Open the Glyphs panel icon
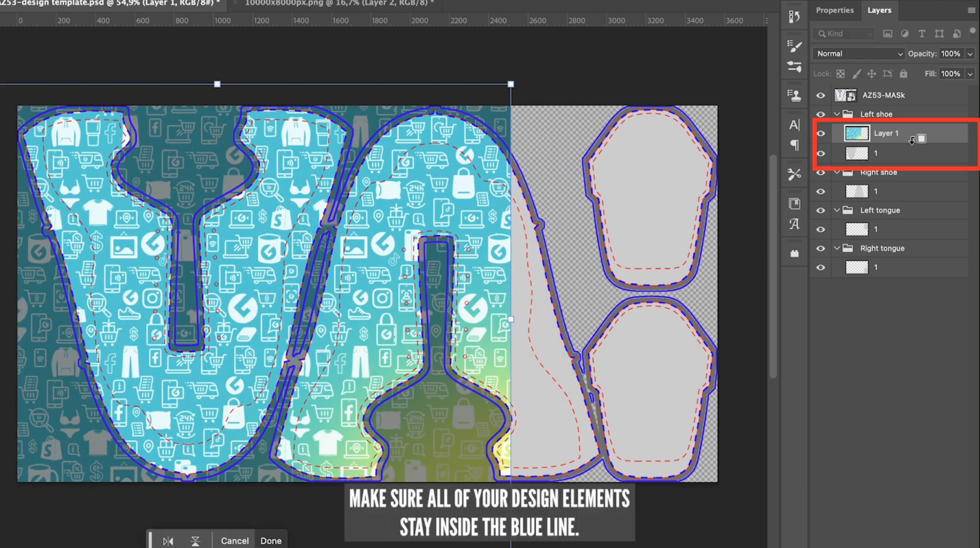Image resolution: width=980 pixels, height=548 pixels. click(x=794, y=224)
